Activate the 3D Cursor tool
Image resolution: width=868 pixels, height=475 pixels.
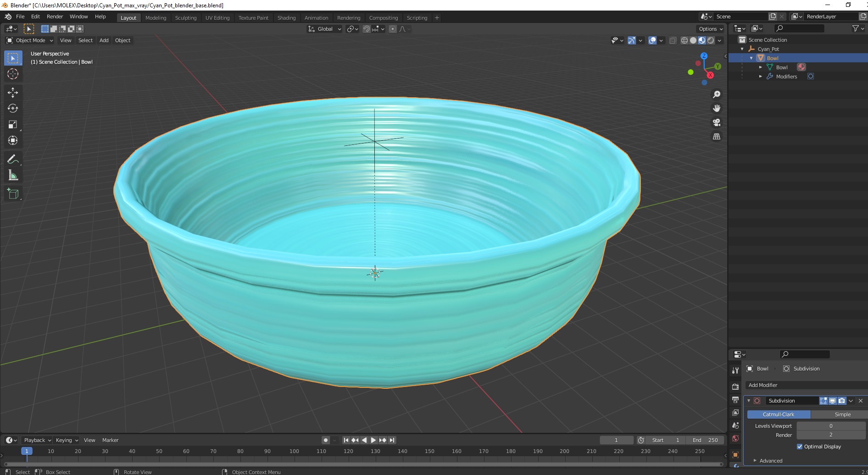pos(13,74)
